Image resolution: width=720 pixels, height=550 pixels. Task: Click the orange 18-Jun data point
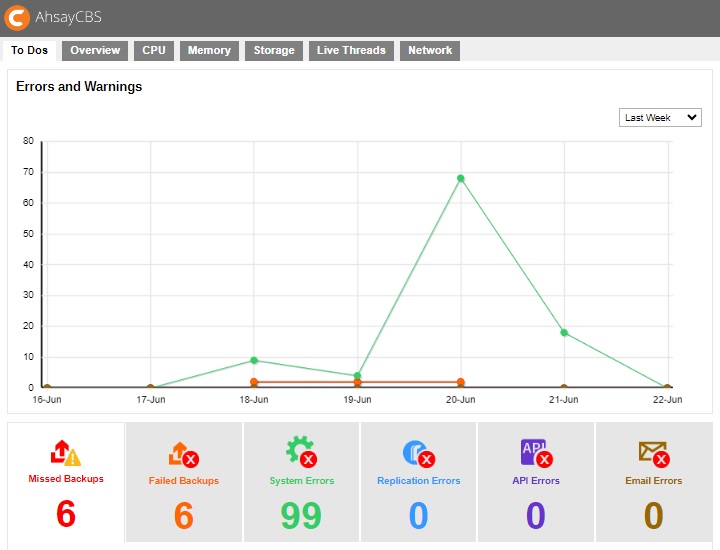click(254, 382)
